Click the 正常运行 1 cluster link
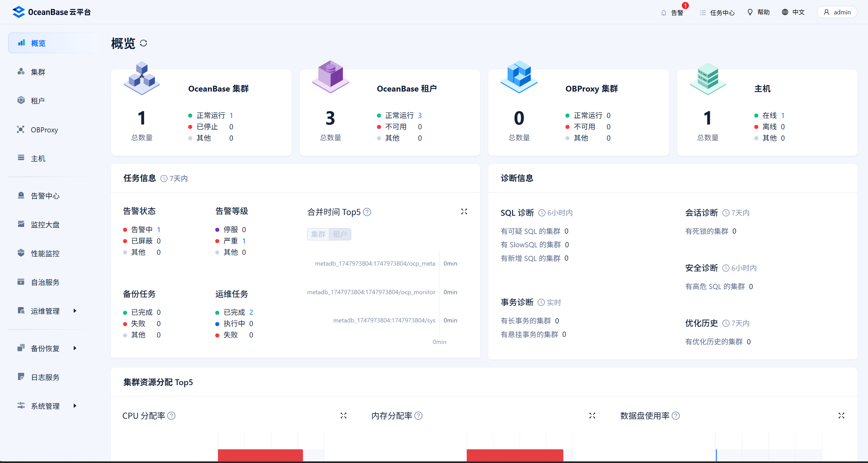 (x=232, y=115)
